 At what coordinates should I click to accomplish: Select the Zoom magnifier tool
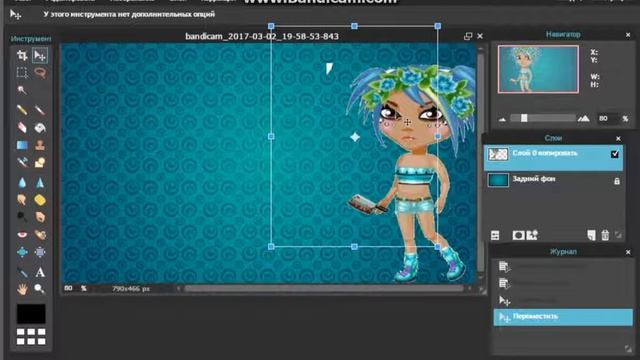click(x=40, y=289)
